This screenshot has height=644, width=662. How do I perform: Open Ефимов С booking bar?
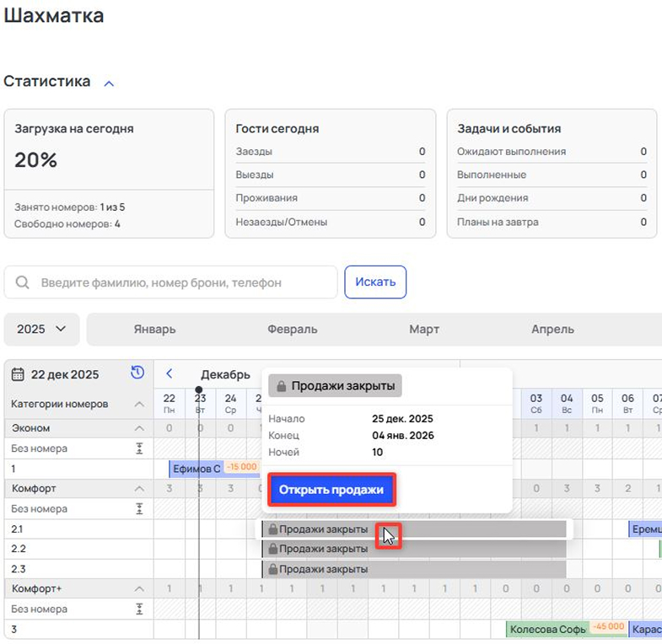pos(196,469)
